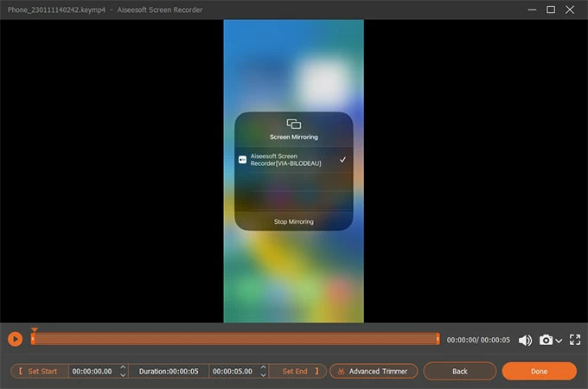Click the timeline start marker
The width and height of the screenshot is (588, 389).
pyautogui.click(x=34, y=332)
